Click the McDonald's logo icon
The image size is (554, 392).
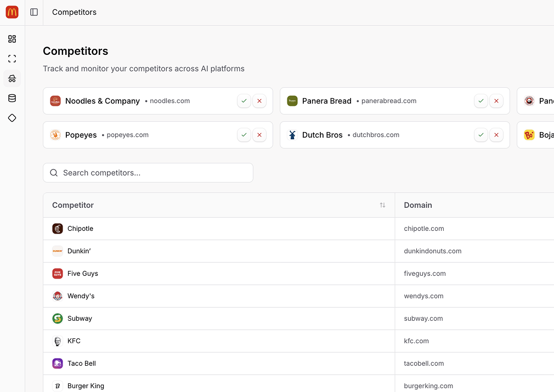[12, 12]
